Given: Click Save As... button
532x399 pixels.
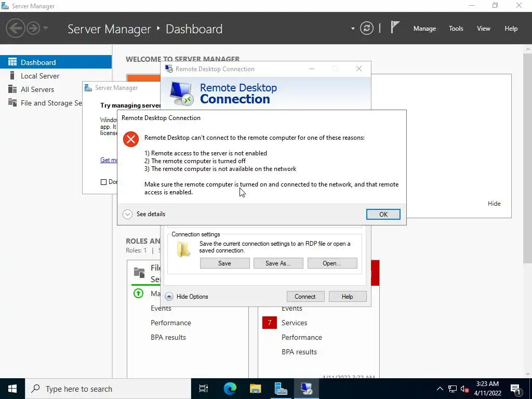Looking at the screenshot, I should coord(278,263).
